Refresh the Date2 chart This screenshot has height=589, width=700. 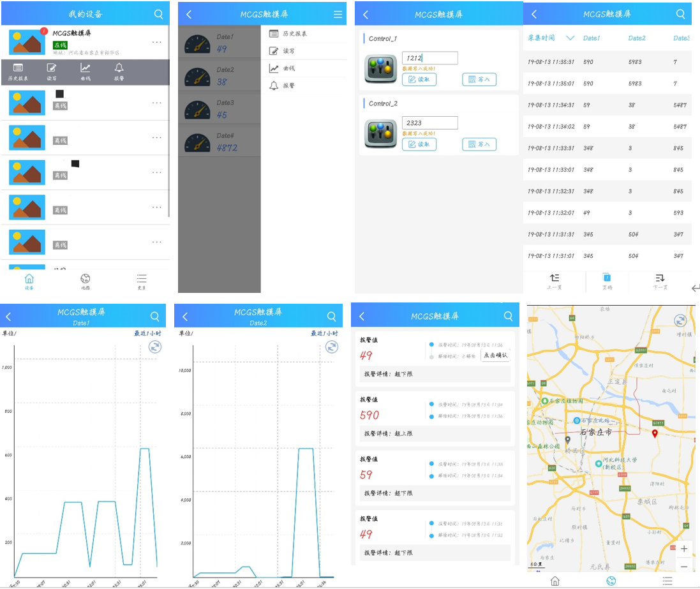click(x=332, y=347)
